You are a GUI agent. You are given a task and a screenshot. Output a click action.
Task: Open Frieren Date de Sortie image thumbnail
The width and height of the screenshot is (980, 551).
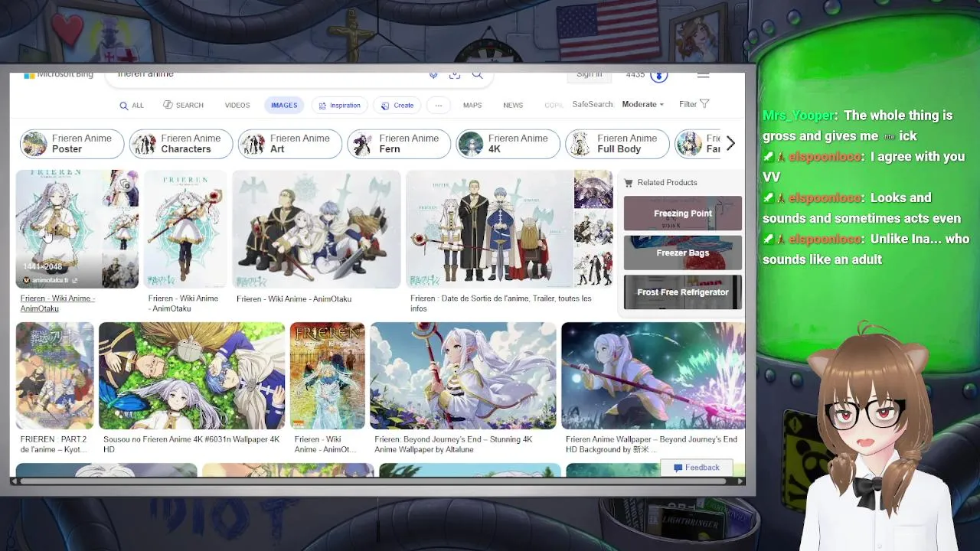[x=489, y=229]
